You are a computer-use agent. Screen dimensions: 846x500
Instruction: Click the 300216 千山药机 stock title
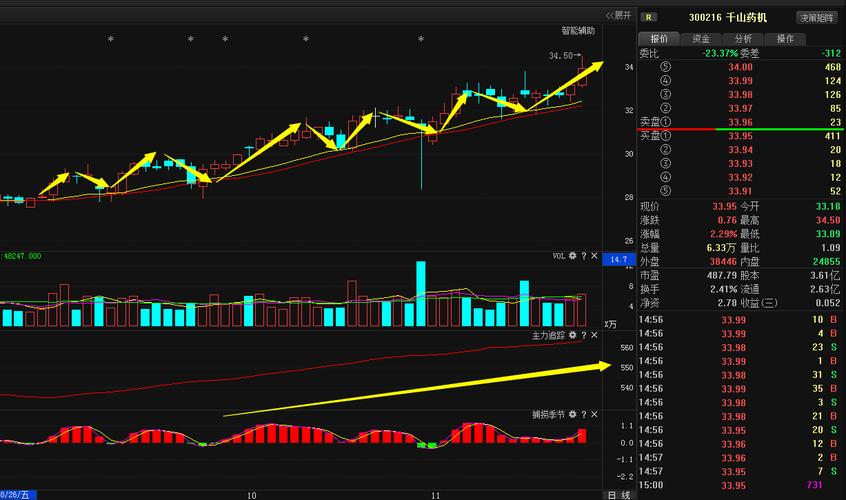tap(728, 17)
